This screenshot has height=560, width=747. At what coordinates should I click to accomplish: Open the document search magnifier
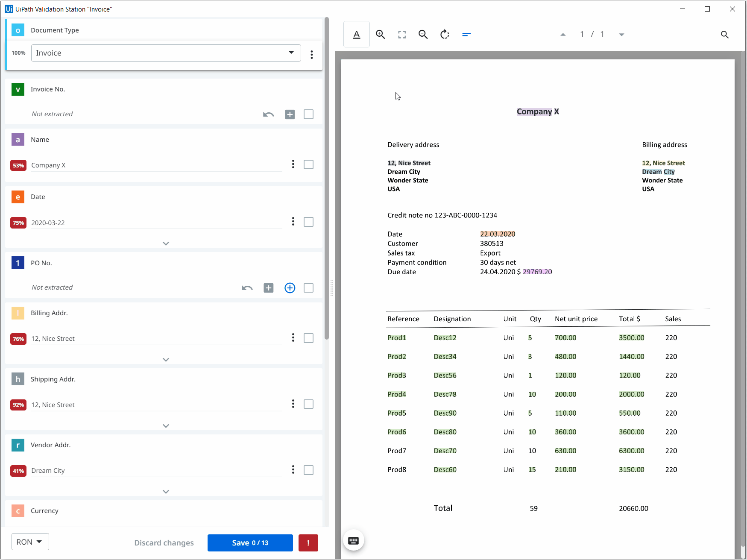[725, 35]
